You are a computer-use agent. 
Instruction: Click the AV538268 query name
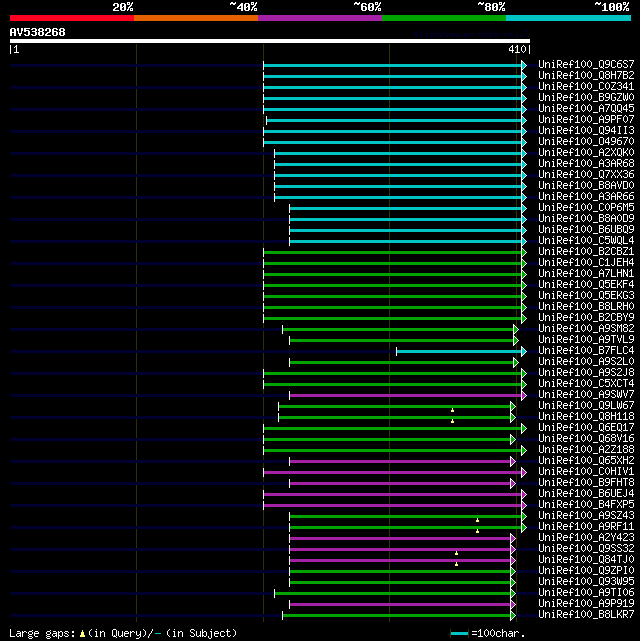tap(37, 32)
